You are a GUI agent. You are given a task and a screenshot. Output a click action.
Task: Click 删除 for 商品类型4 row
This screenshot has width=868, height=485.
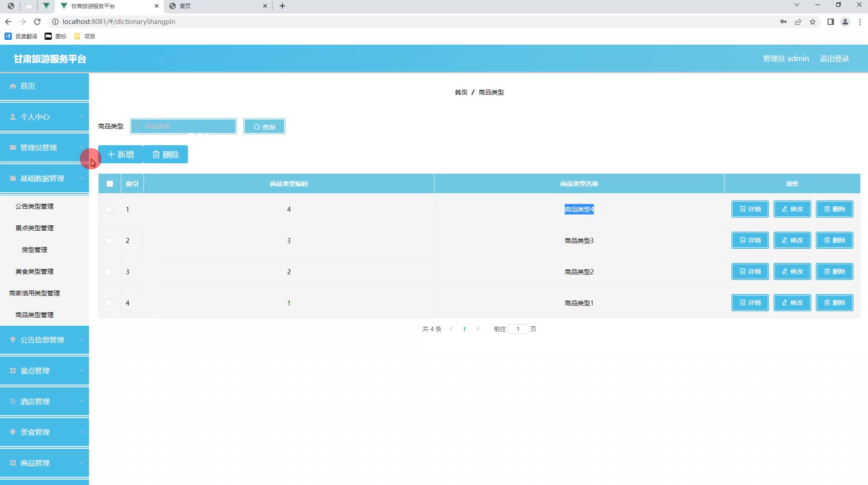[x=835, y=209]
